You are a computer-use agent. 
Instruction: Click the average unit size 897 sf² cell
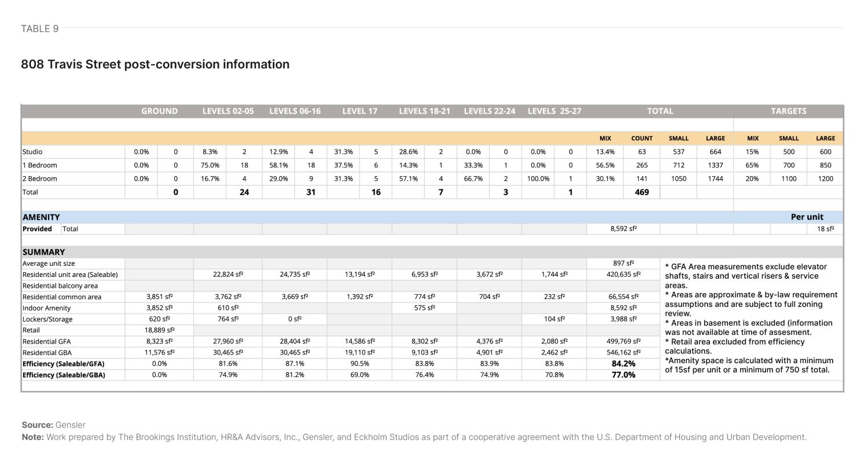[x=623, y=264]
